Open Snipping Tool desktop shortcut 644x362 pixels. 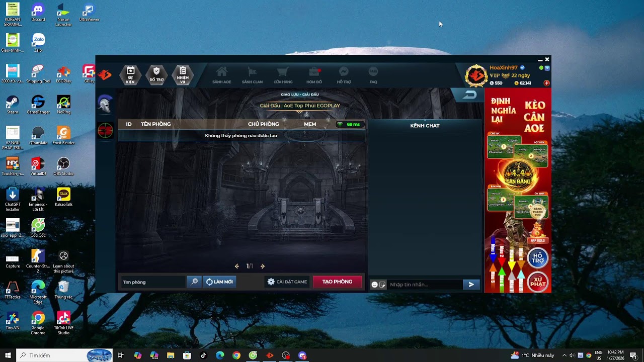pyautogui.click(x=38, y=74)
